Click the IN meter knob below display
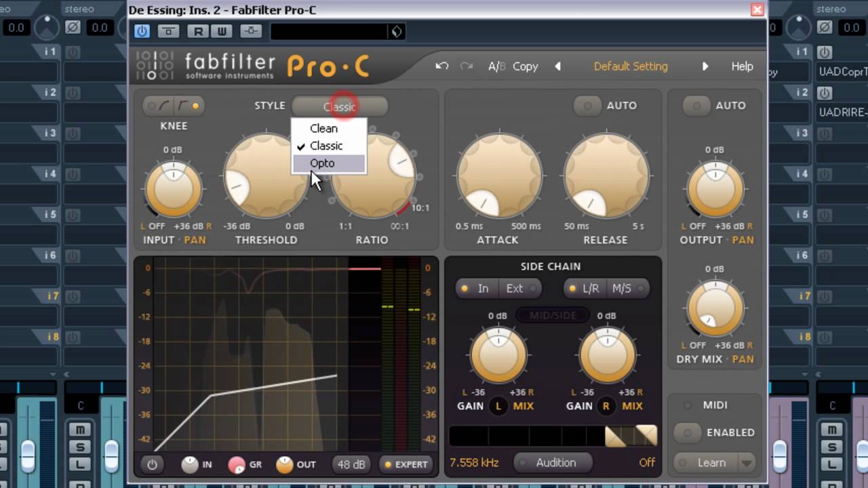 pos(190,465)
